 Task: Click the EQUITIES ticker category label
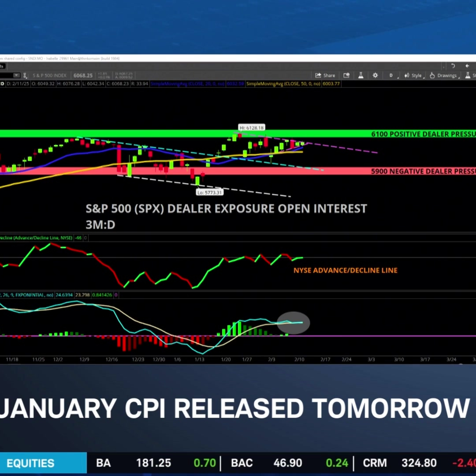click(30, 463)
